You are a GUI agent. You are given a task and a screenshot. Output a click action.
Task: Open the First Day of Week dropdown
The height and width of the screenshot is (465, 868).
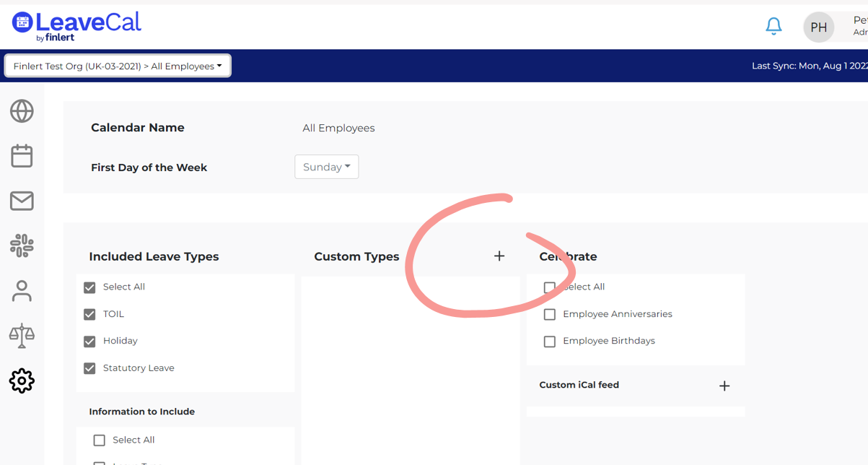326,167
